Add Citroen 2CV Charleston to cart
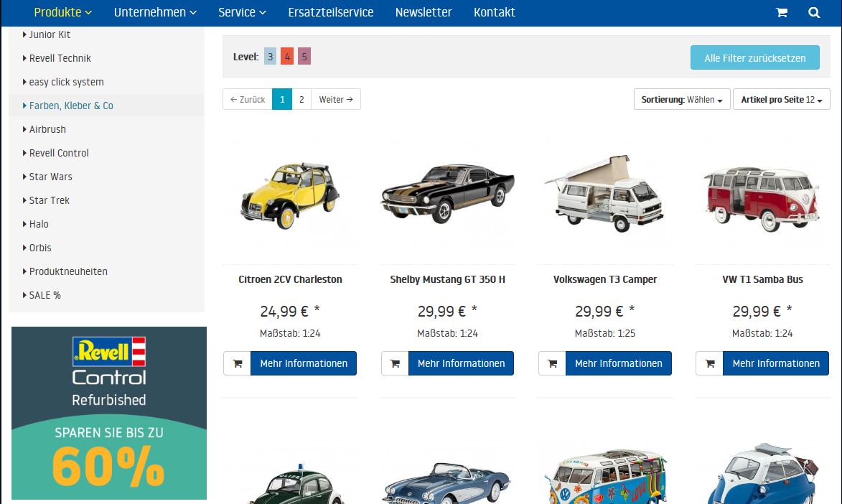This screenshot has height=504, width=842. coord(237,363)
